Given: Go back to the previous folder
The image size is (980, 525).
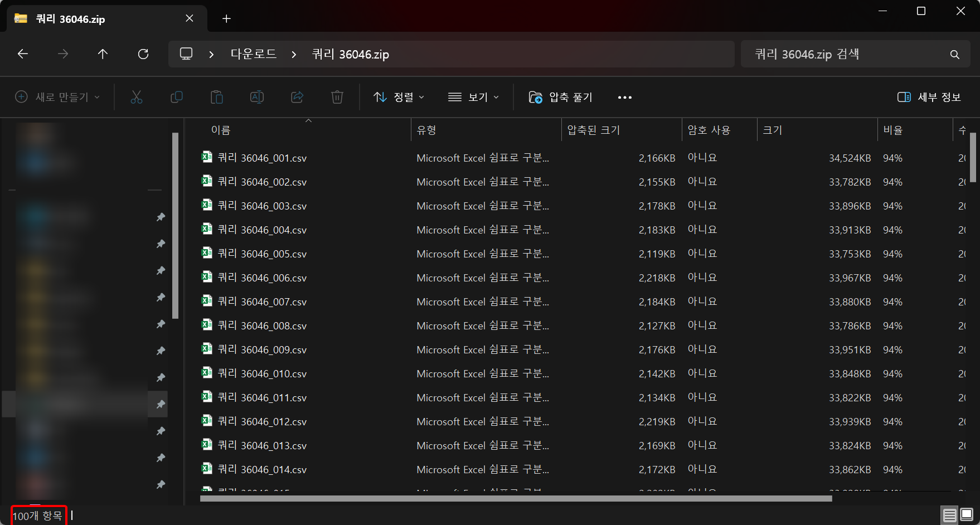Looking at the screenshot, I should tap(23, 54).
